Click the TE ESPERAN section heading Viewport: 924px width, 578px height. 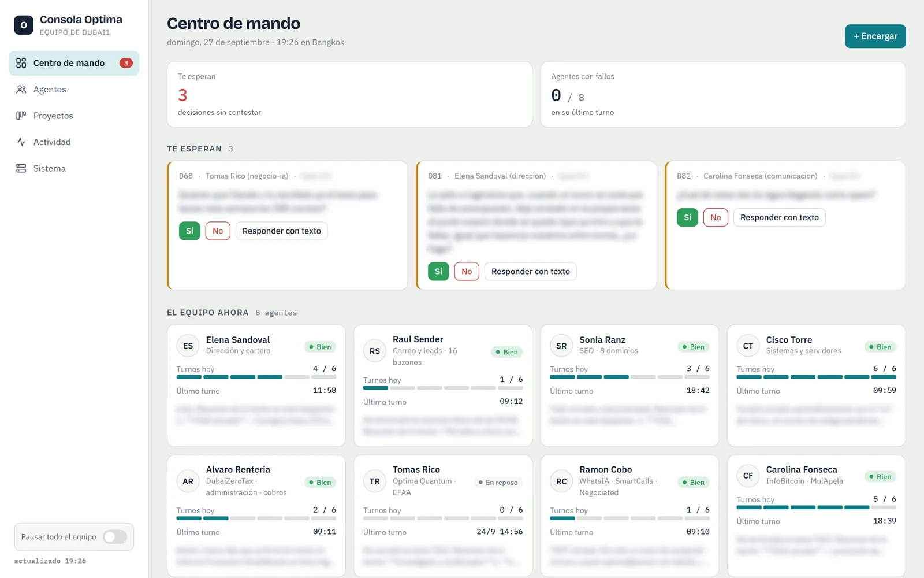(x=194, y=149)
